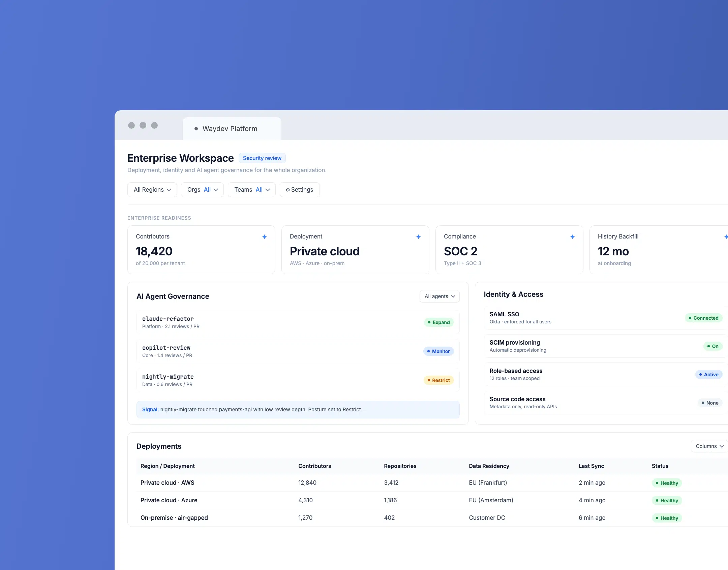728x570 pixels.
Task: Click the Region / Deployment column header
Action: pos(168,466)
